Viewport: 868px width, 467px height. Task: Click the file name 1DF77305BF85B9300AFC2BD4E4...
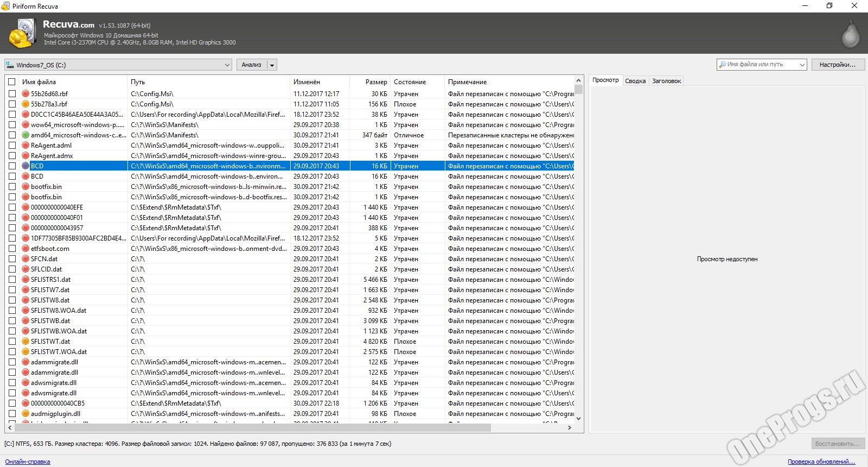click(78, 238)
